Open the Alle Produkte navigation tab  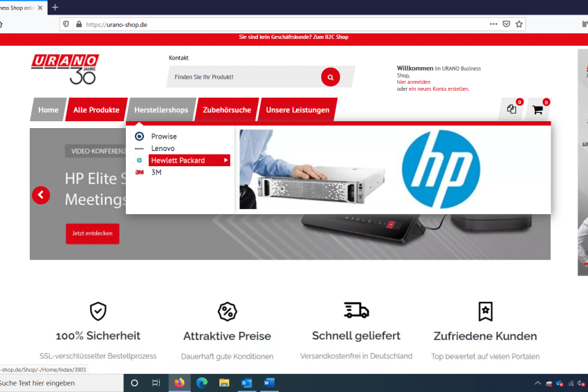pos(96,109)
